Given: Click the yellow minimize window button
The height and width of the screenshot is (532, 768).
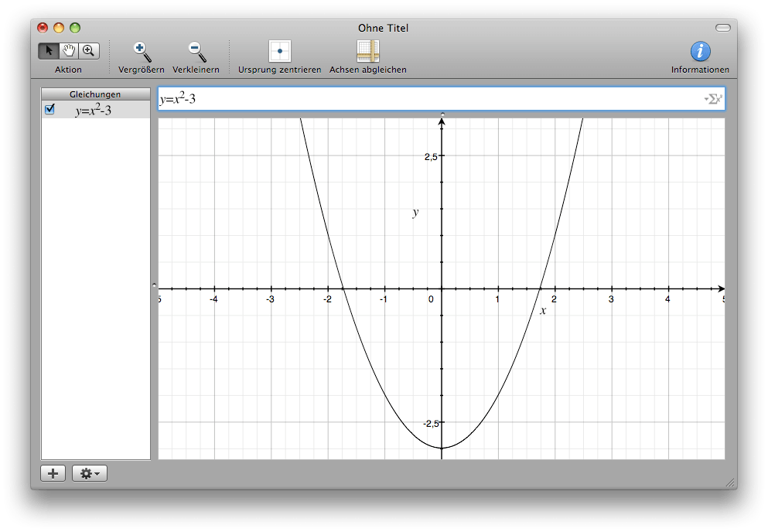Looking at the screenshot, I should point(59,28).
